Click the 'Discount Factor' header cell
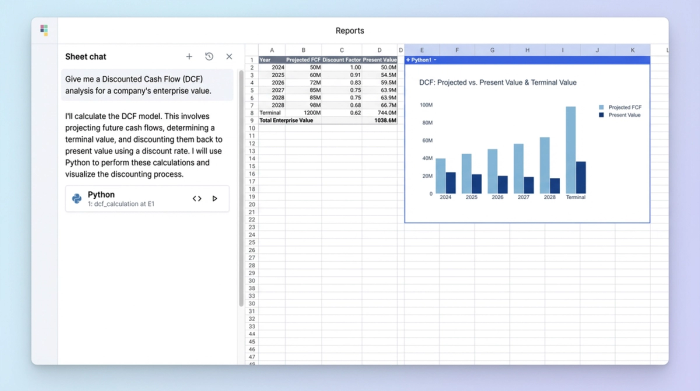The height and width of the screenshot is (391, 700). coord(342,60)
